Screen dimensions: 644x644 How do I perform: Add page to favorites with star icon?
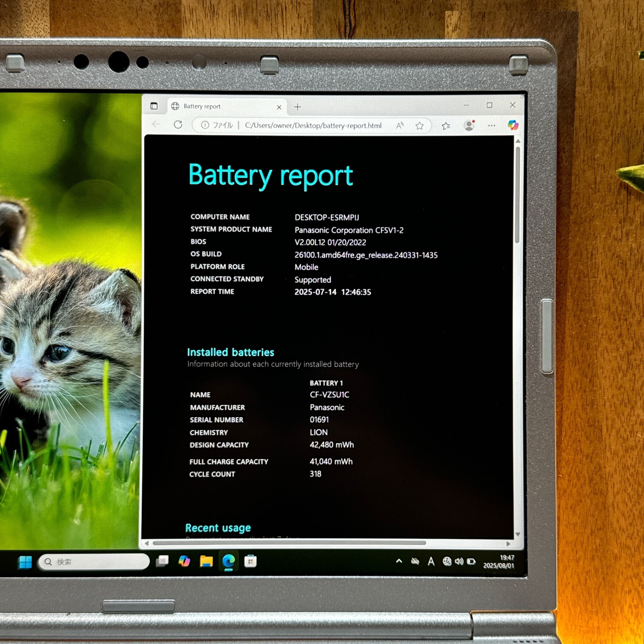coord(419,126)
